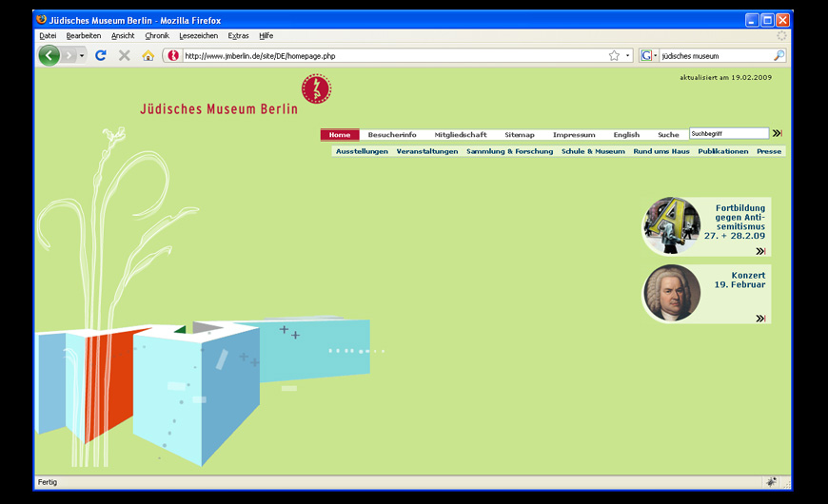Open the Konzert 19. Februar link
Image resolution: width=828 pixels, height=504 pixels.
tap(739, 280)
